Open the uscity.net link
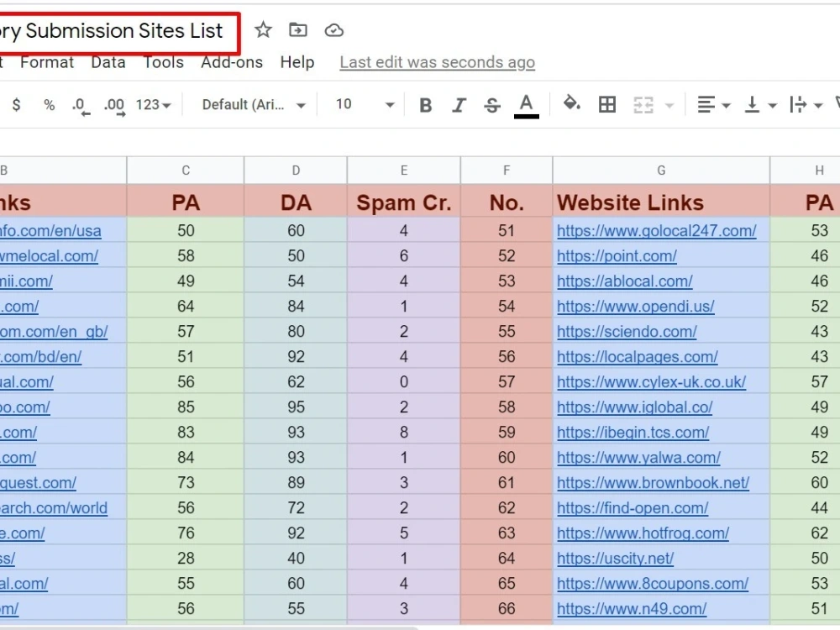This screenshot has width=840, height=630. tap(615, 559)
